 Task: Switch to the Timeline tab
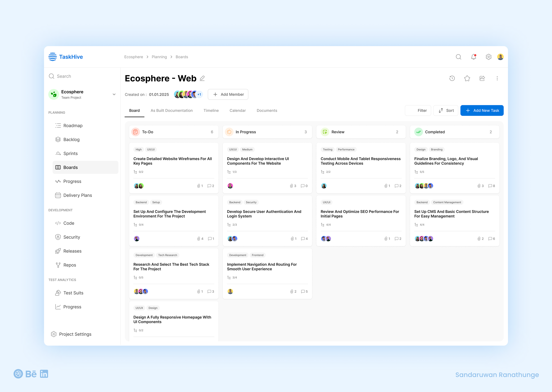click(x=211, y=111)
